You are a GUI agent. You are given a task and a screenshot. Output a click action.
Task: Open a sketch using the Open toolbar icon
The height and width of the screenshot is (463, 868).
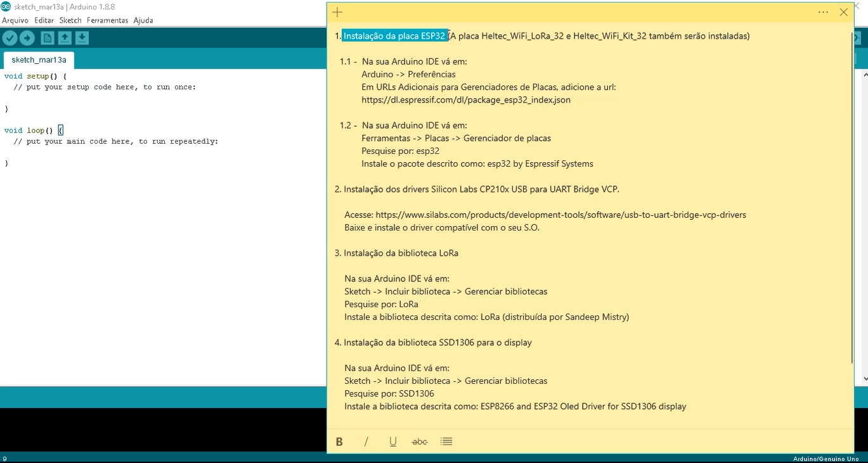point(64,38)
